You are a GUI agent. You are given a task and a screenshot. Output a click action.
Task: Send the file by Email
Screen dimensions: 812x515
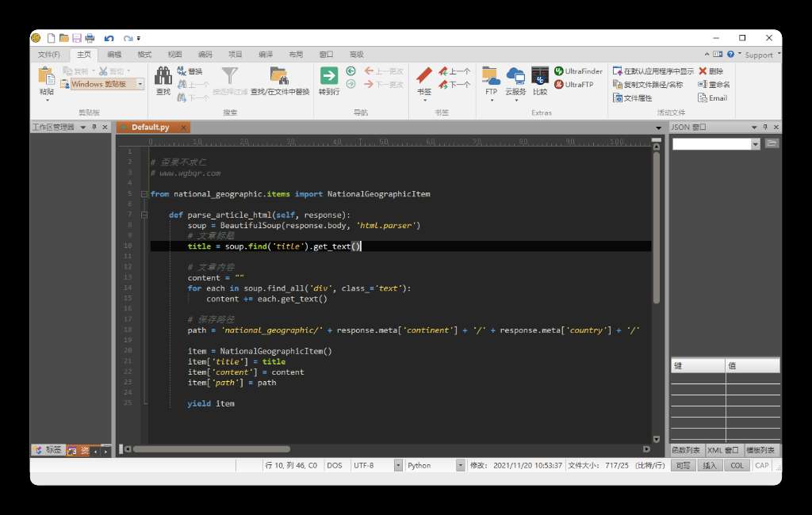click(x=713, y=97)
